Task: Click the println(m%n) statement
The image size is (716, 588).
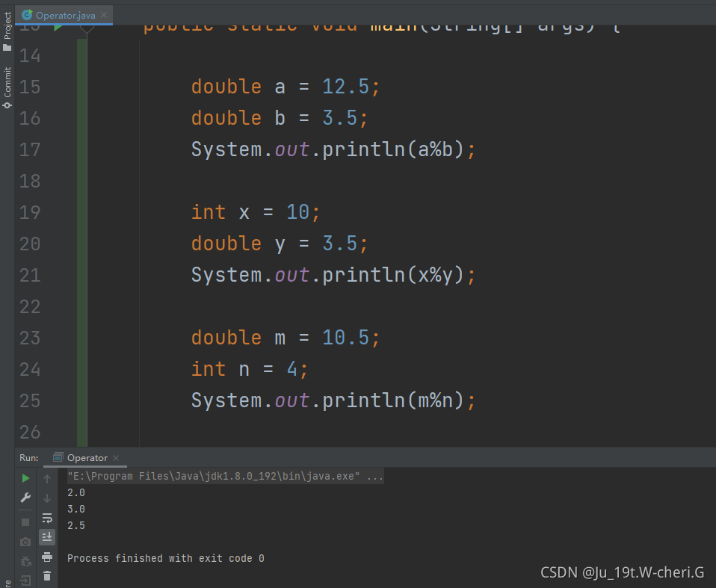Action: [x=333, y=400]
